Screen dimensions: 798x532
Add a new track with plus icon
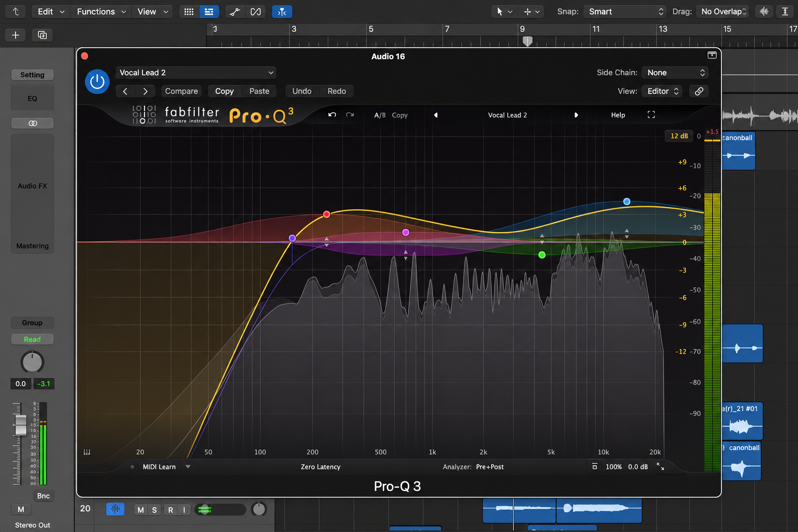[16, 35]
